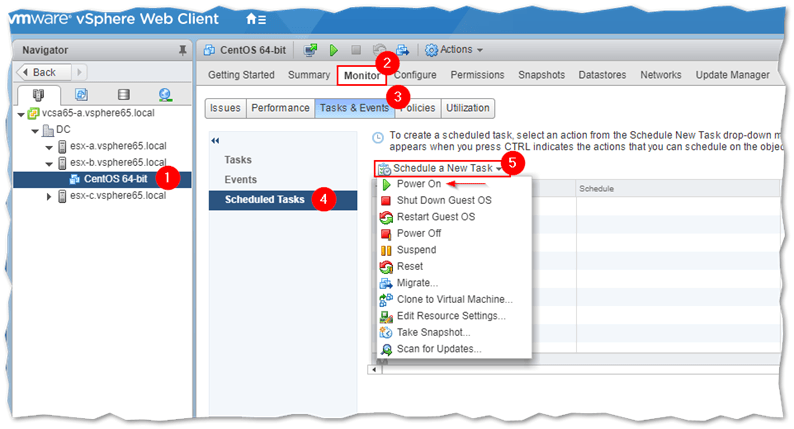
Task: Collapse the DC datacenter node
Action: [x=35, y=131]
